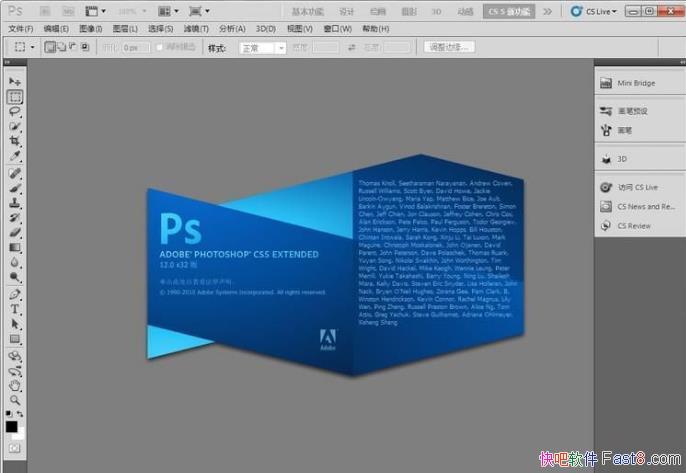Screen dimensions: 686x473
Task: Select the Clone Stamp tool
Action: tap(14, 203)
